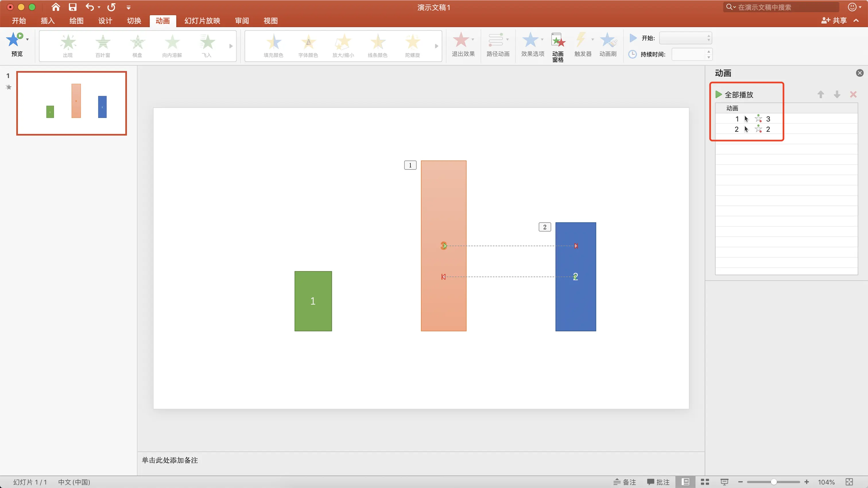This screenshot has width=868, height=488.
Task: Click the Home icon in title bar
Action: (x=56, y=7)
